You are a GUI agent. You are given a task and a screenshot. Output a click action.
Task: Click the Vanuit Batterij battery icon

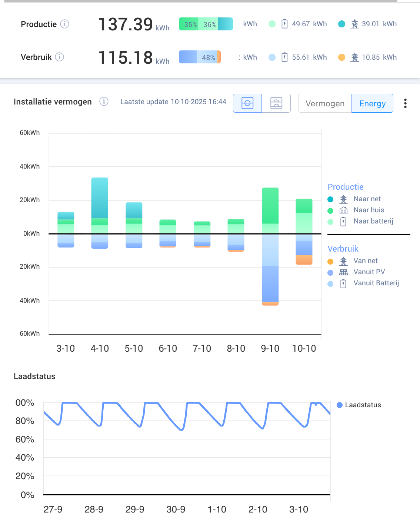344,283
